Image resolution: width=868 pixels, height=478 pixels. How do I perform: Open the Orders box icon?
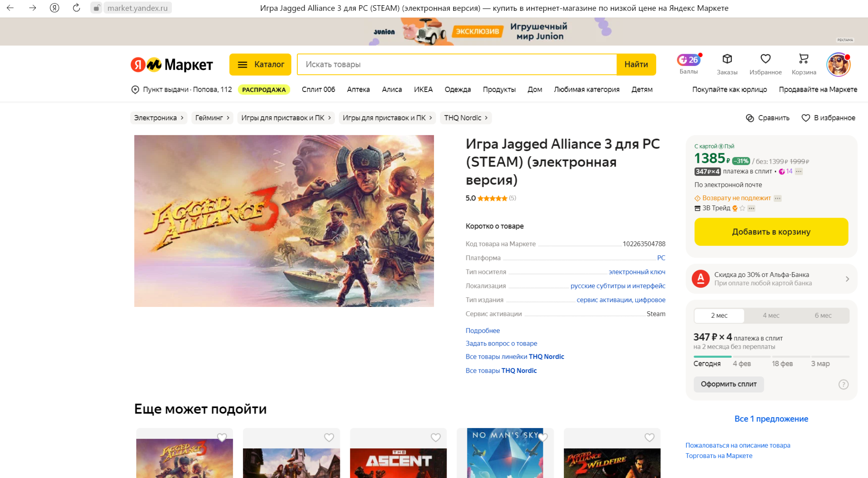[x=727, y=59]
